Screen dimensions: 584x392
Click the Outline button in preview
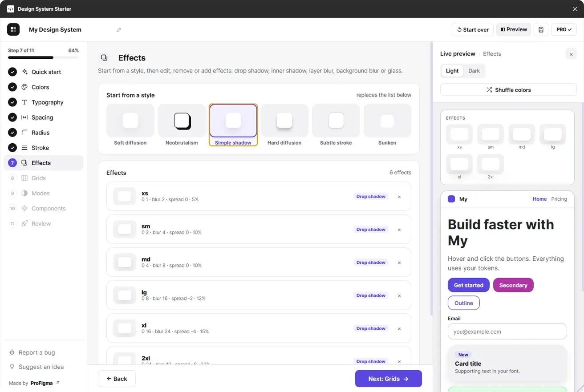click(x=464, y=303)
